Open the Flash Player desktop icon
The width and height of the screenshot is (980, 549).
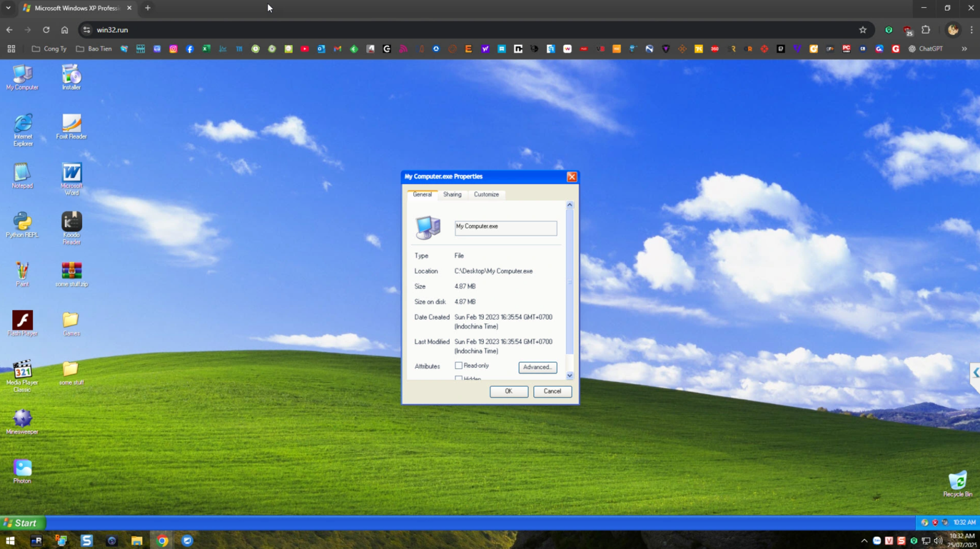[x=23, y=323]
